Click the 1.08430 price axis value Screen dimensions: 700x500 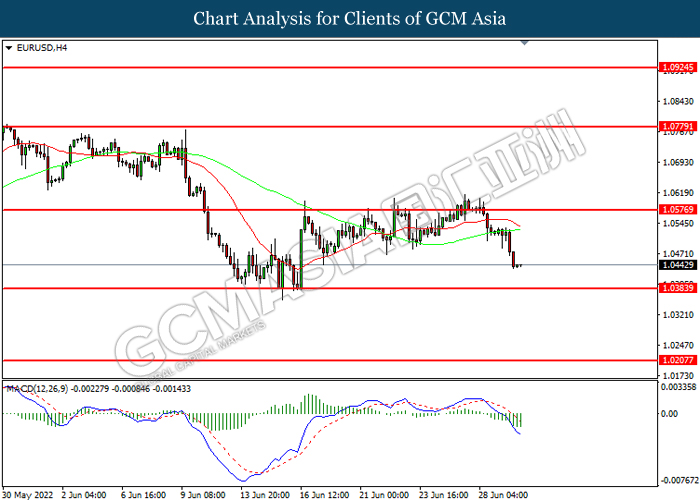click(678, 101)
